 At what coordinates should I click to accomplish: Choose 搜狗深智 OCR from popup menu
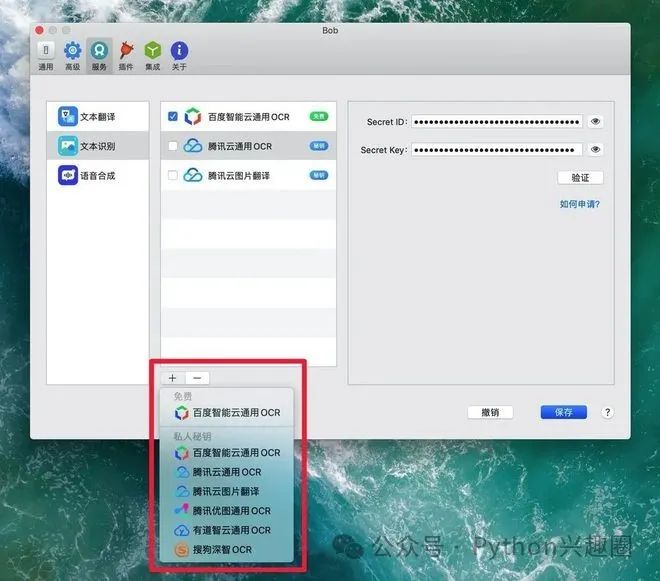coord(227,549)
